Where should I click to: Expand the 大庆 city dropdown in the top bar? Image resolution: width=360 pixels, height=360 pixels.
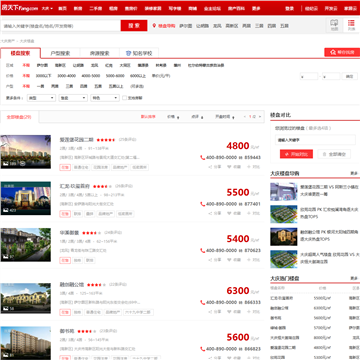47,8
